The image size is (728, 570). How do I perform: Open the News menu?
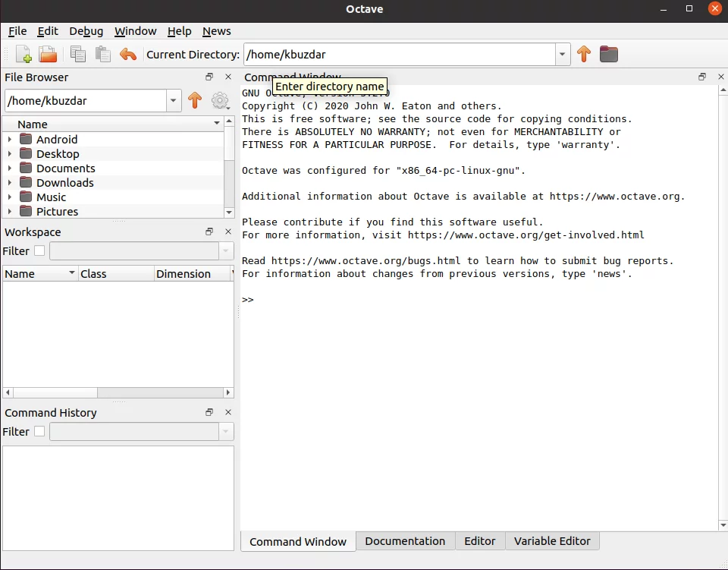tap(216, 31)
